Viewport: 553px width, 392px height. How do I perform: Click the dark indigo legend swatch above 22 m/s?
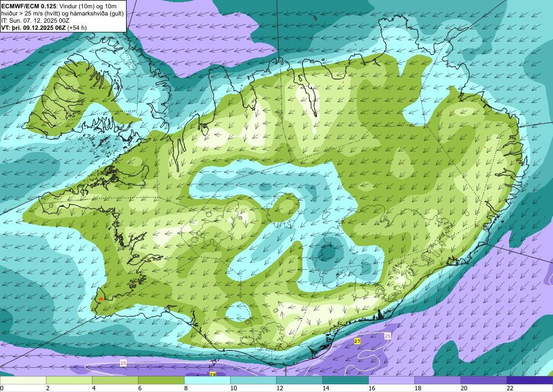click(530, 380)
